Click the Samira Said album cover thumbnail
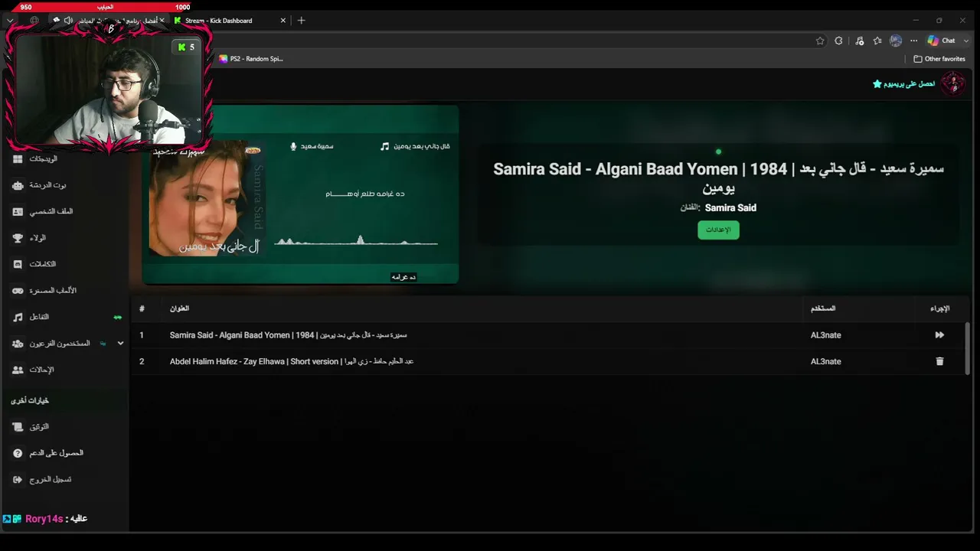This screenshot has width=980, height=551. point(205,198)
